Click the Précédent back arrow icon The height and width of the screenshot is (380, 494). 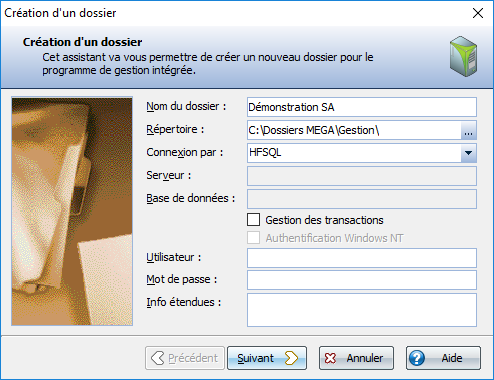click(157, 358)
